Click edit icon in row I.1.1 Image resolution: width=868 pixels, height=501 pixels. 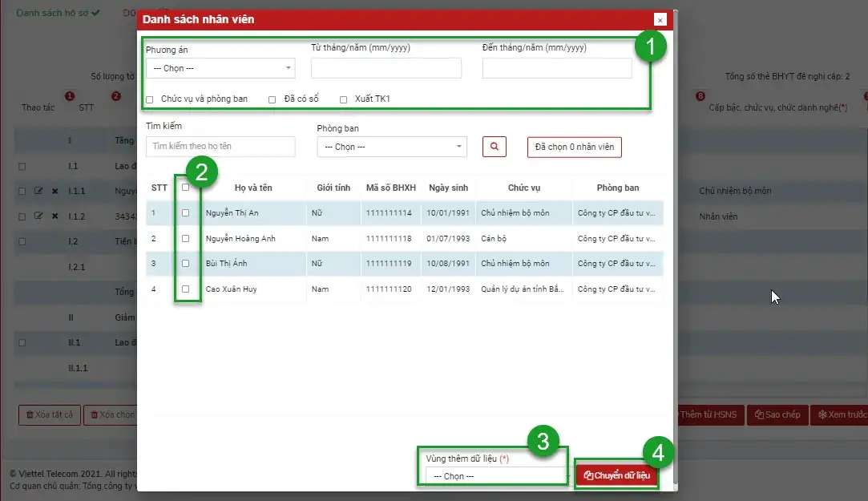click(x=38, y=191)
